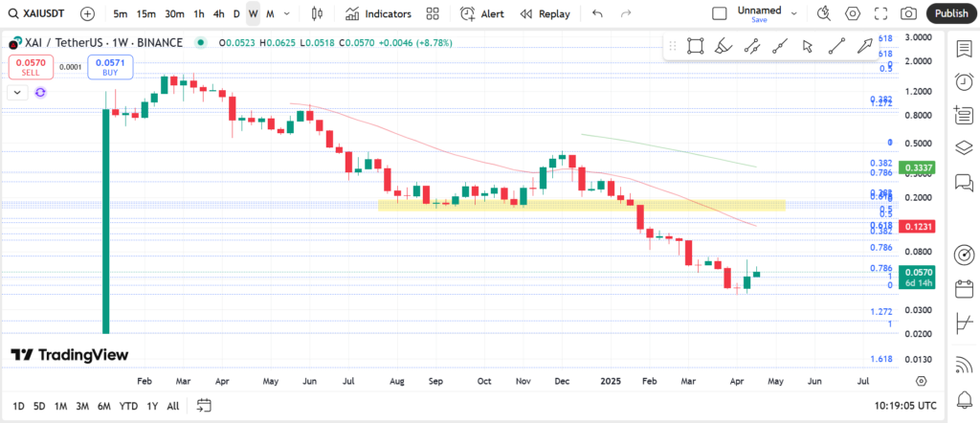Enter fullscreen mode
The width and height of the screenshot is (980, 423).
(880, 14)
